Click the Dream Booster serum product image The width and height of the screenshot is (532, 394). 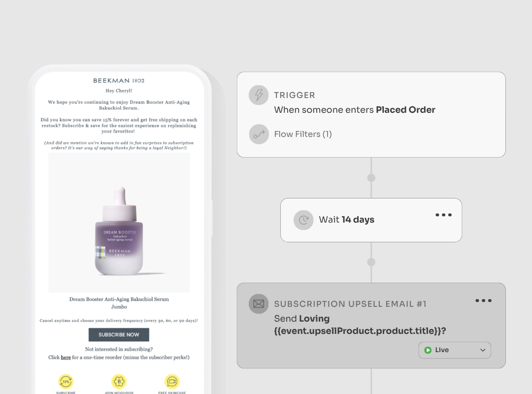point(119,222)
